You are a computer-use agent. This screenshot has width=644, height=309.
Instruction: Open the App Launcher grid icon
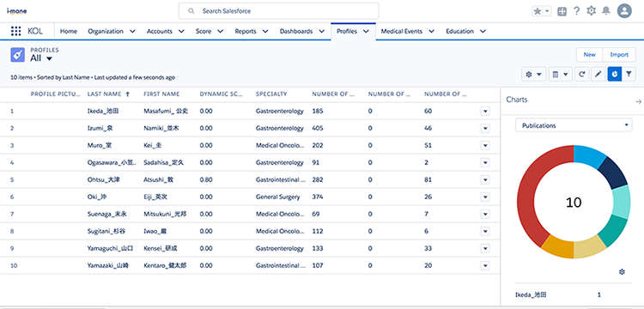(15, 31)
